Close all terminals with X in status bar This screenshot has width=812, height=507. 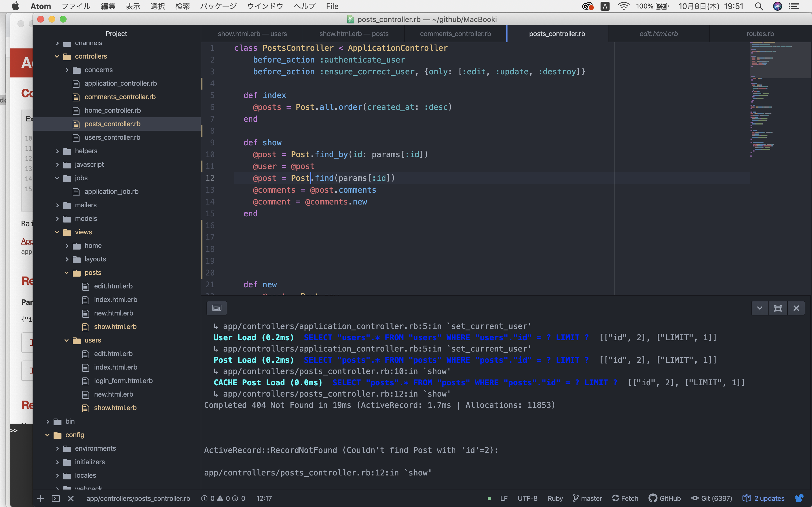coord(70,498)
